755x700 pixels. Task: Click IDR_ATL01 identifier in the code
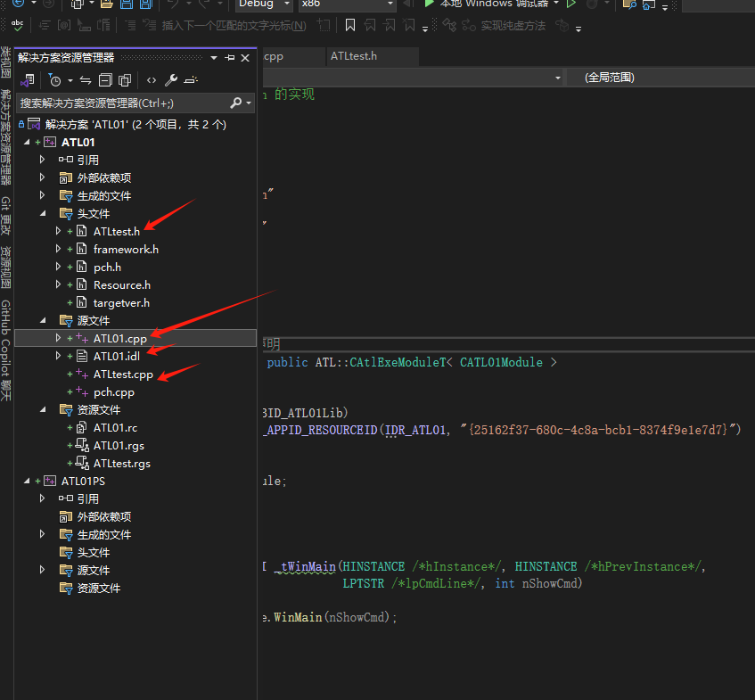point(415,430)
